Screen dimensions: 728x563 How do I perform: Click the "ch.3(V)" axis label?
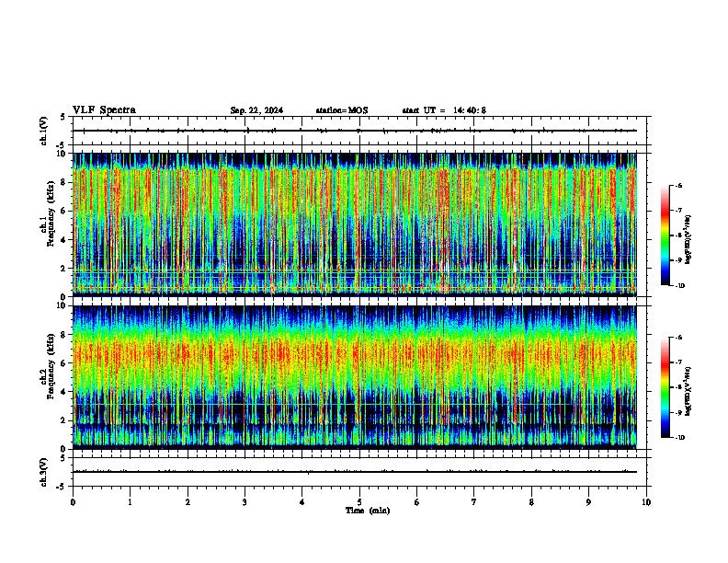point(44,472)
